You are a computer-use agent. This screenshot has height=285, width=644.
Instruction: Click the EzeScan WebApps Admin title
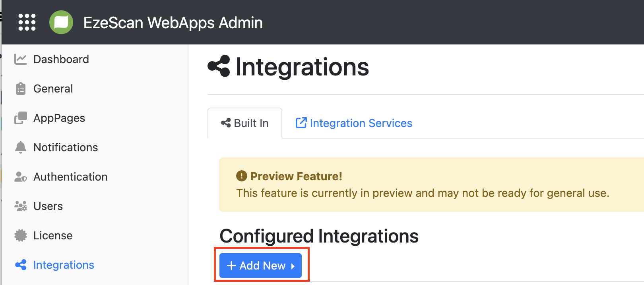tap(173, 23)
